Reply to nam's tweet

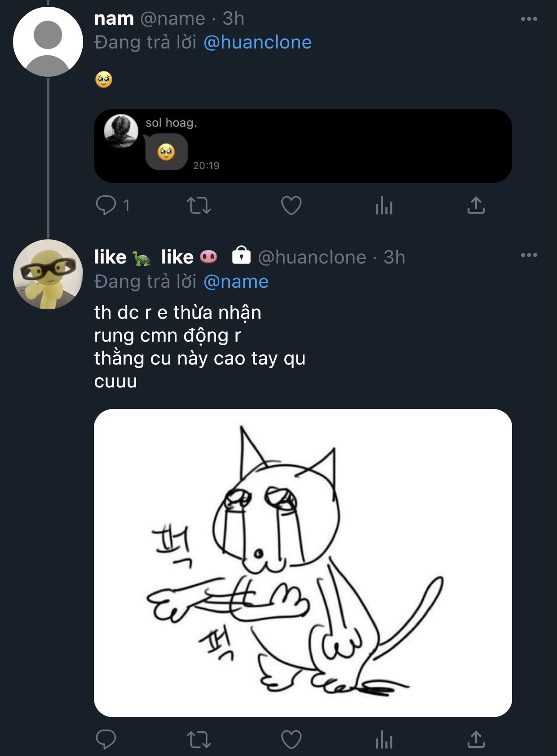[x=106, y=206]
